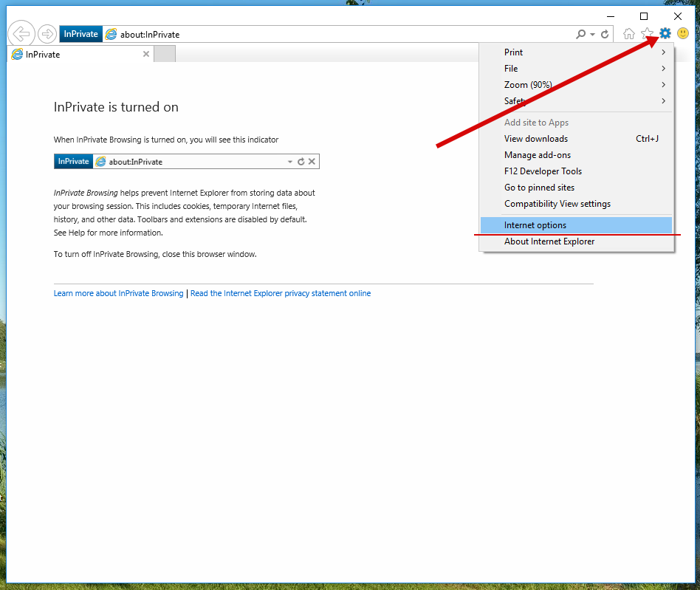Select Manage add-ons
This screenshot has height=590, width=700.
point(576,155)
